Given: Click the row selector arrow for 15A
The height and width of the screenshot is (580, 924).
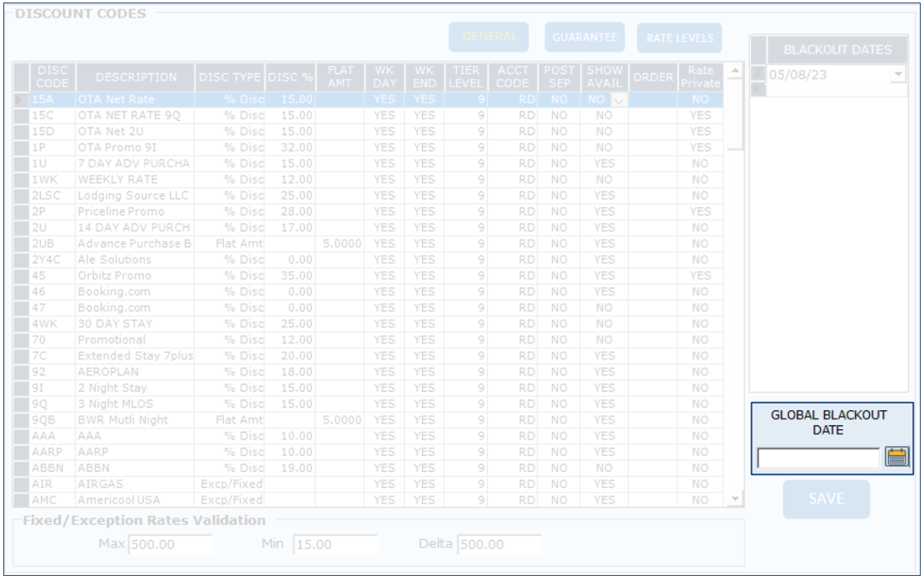Looking at the screenshot, I should point(22,99).
